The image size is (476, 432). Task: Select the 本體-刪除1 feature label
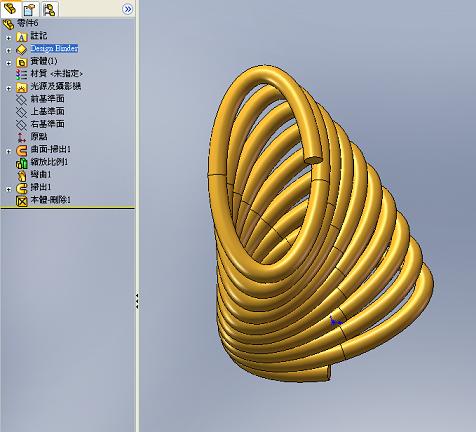[x=51, y=200]
